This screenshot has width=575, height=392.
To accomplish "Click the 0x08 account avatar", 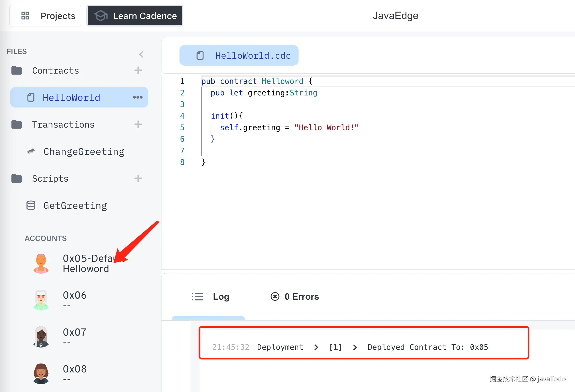I will (41, 374).
